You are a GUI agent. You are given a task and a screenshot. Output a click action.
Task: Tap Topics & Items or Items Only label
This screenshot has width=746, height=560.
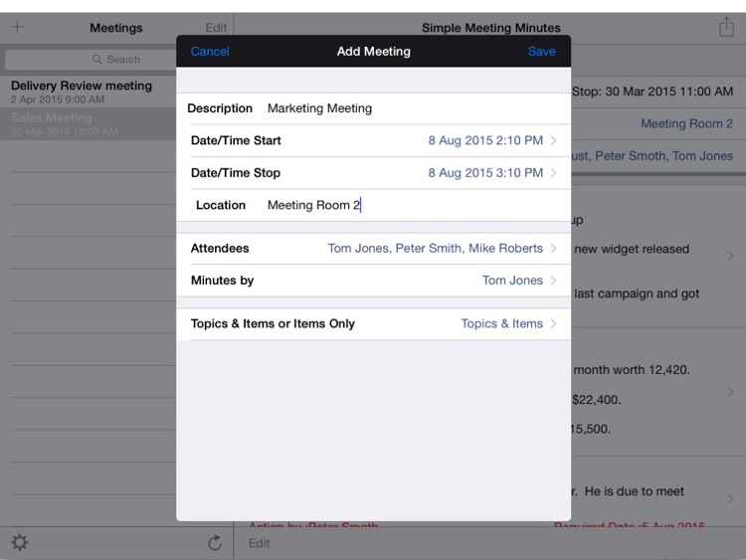tap(273, 323)
